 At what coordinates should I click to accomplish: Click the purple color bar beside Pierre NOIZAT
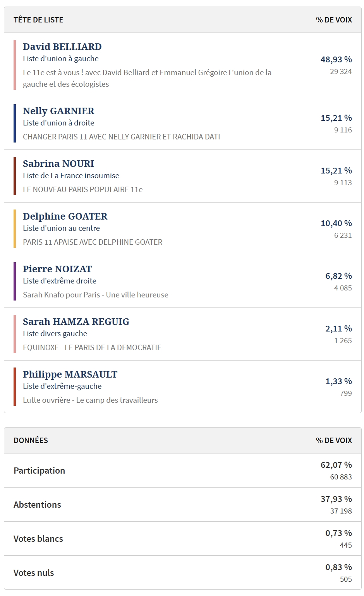15,281
